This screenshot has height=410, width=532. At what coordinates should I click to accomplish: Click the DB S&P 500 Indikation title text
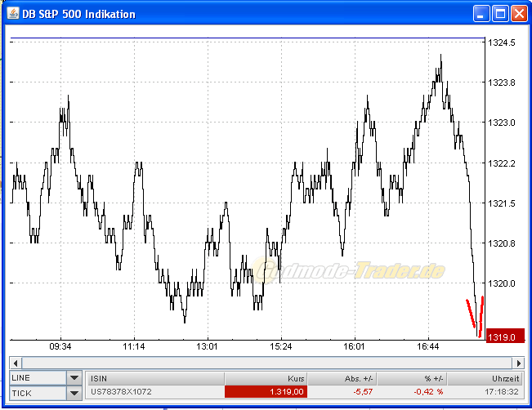(x=78, y=14)
